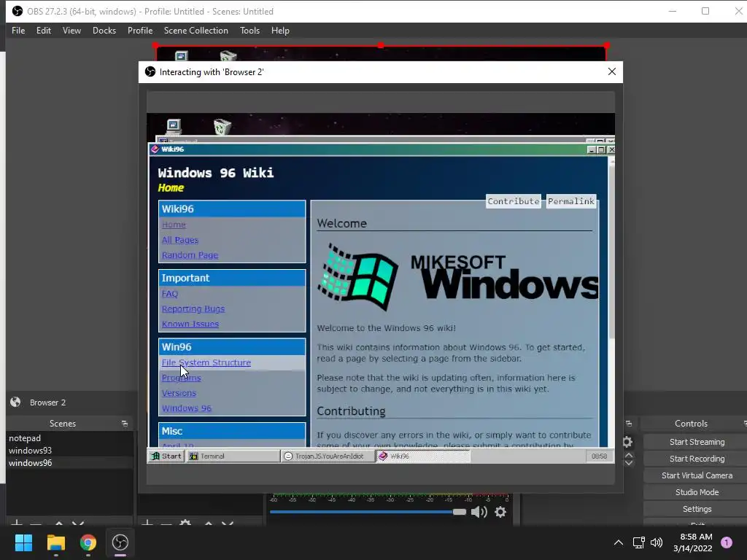Viewport: 747px width, 560px height.
Task: Open the View menu
Action: 71,31
